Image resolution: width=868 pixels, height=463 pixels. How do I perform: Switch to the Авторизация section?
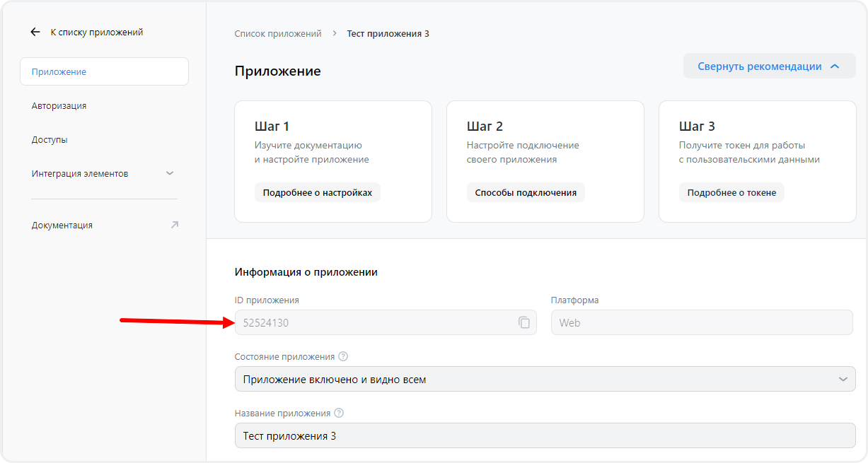pos(58,105)
